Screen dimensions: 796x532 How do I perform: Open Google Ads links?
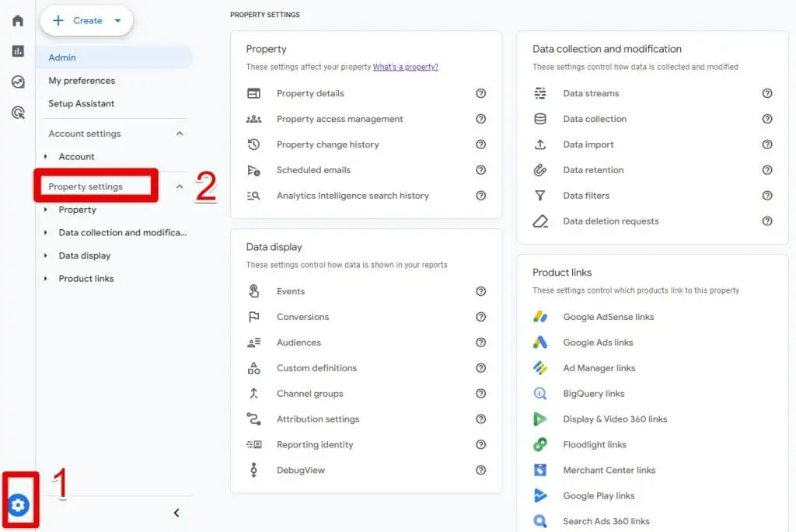[x=597, y=342]
